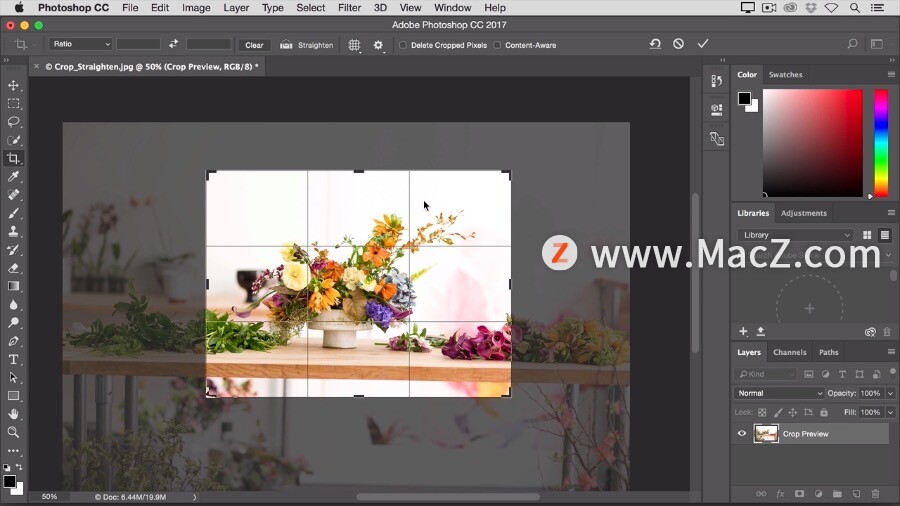Delete layer trash button
Screen dimensions: 900x506
click(875, 494)
